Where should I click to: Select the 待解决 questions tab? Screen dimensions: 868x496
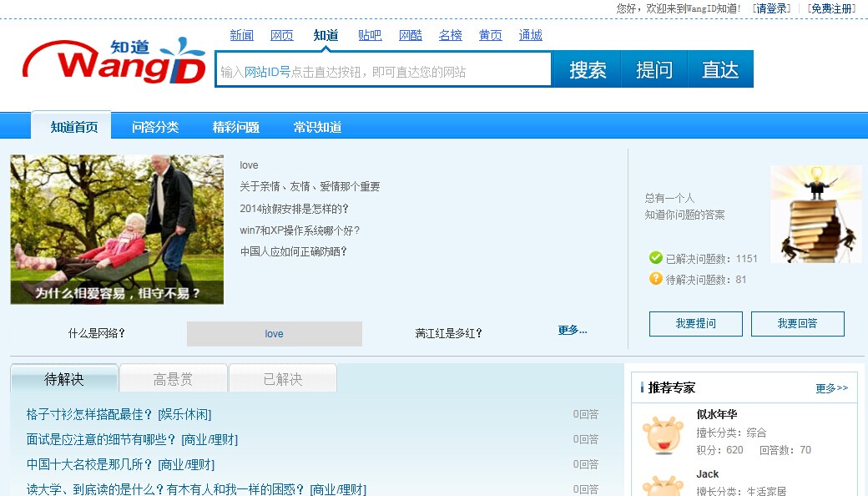coord(64,378)
